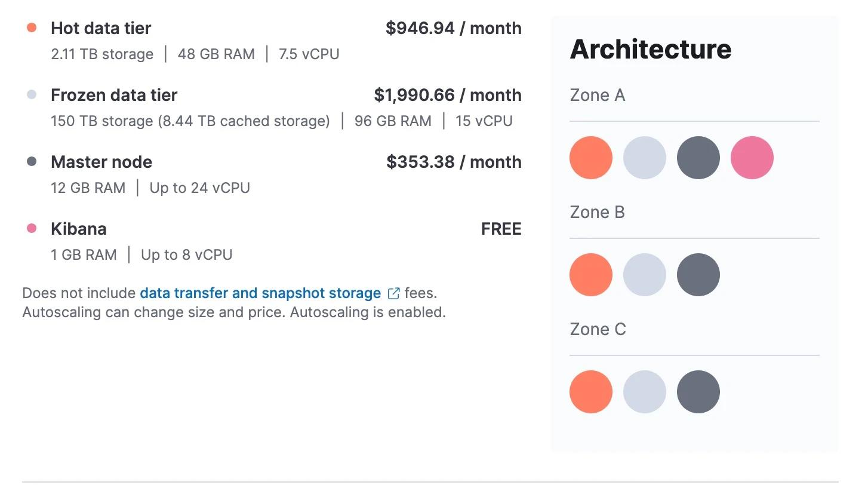Image resolution: width=868 pixels, height=485 pixels.
Task: Select the Master node heading
Action: coord(101,162)
